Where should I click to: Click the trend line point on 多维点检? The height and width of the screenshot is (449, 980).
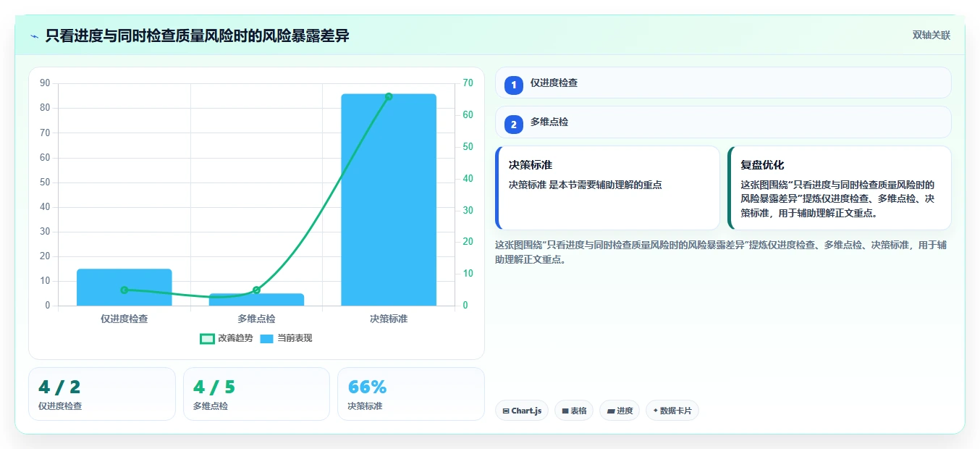click(256, 290)
